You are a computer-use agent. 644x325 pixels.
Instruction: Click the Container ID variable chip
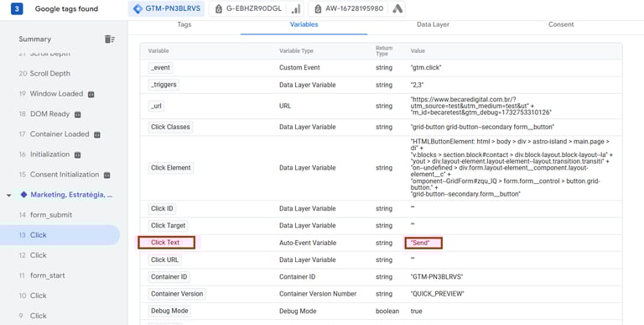pos(169,277)
